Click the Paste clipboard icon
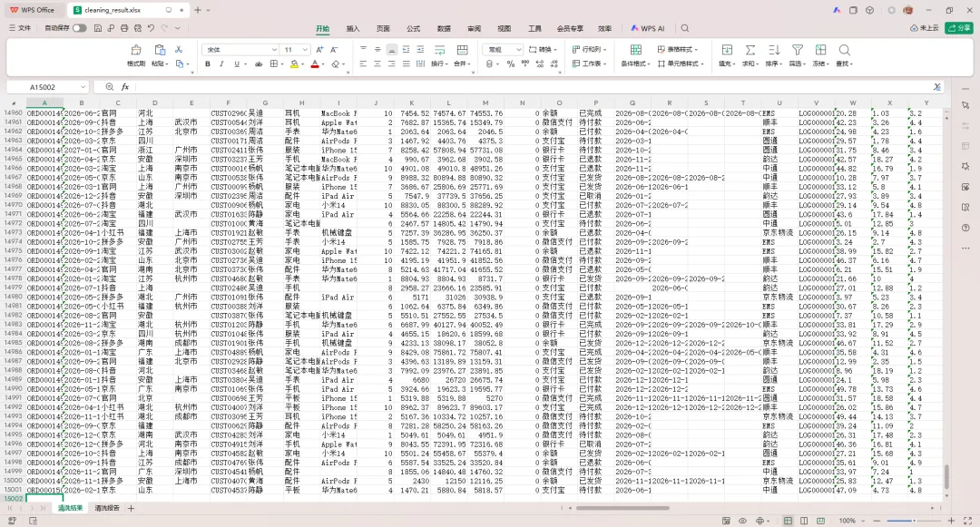 coord(160,50)
